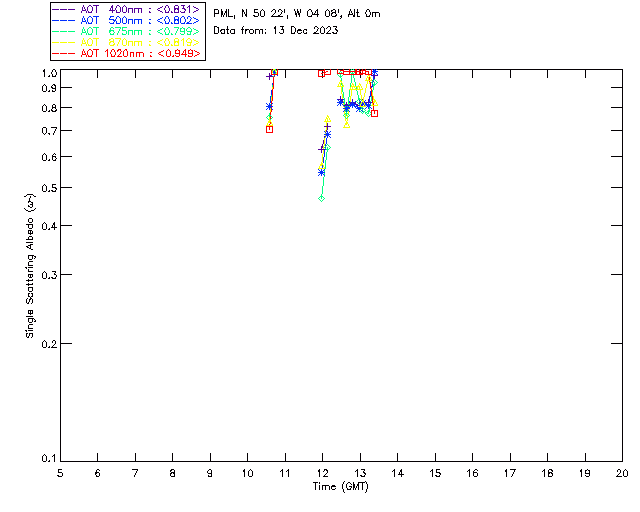Click the y-axis tick label 0.7

coord(49,131)
